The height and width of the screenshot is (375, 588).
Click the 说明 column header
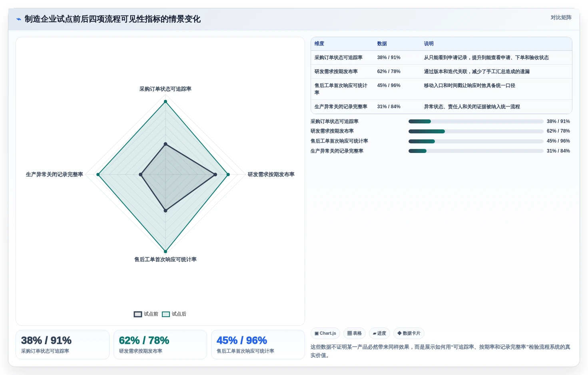click(x=429, y=44)
